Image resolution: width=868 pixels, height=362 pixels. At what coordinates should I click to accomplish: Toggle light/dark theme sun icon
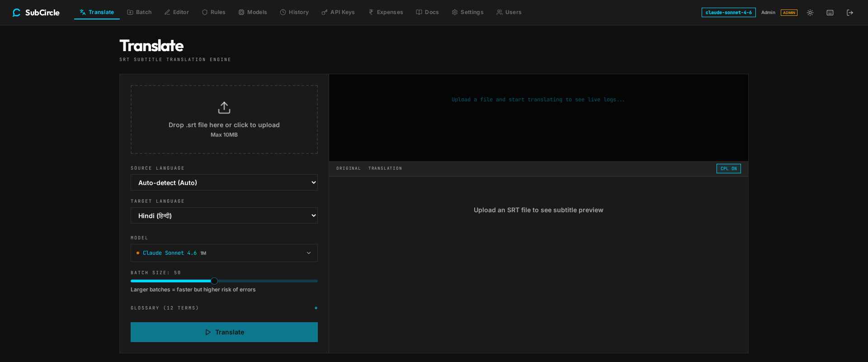pyautogui.click(x=810, y=13)
